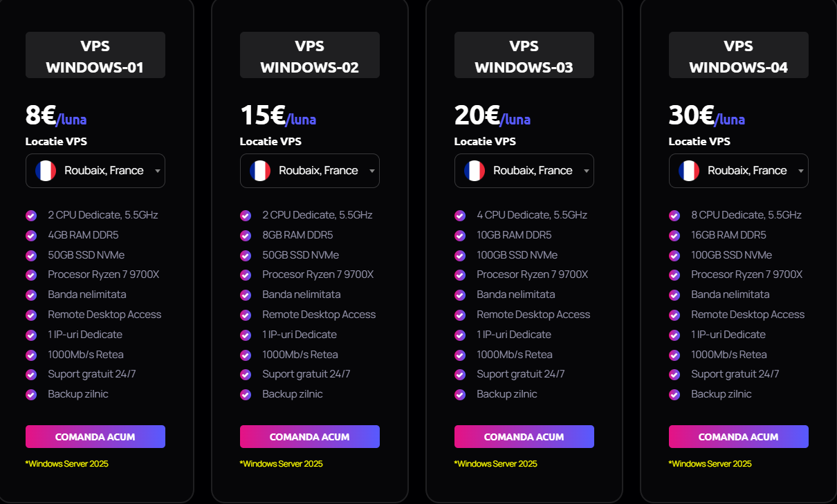This screenshot has width=837, height=504.
Task: Select the VPS WINDOWS-01 plan title
Action: pos(95,57)
